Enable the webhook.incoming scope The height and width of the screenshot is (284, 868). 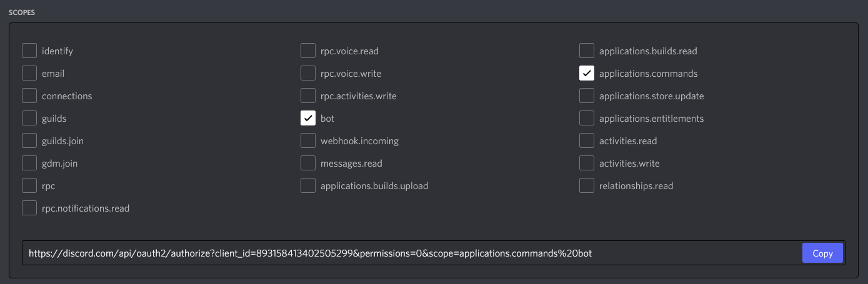pyautogui.click(x=308, y=140)
